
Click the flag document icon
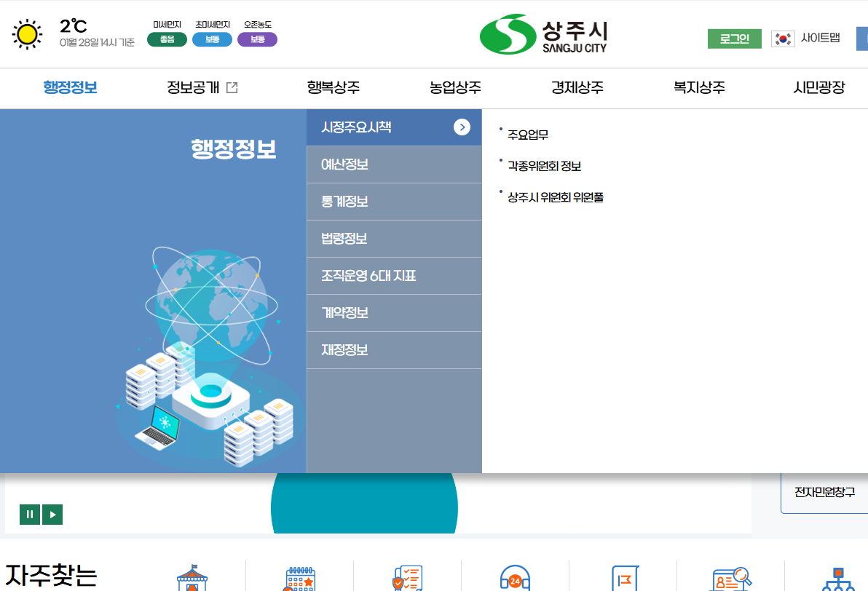pos(625,579)
